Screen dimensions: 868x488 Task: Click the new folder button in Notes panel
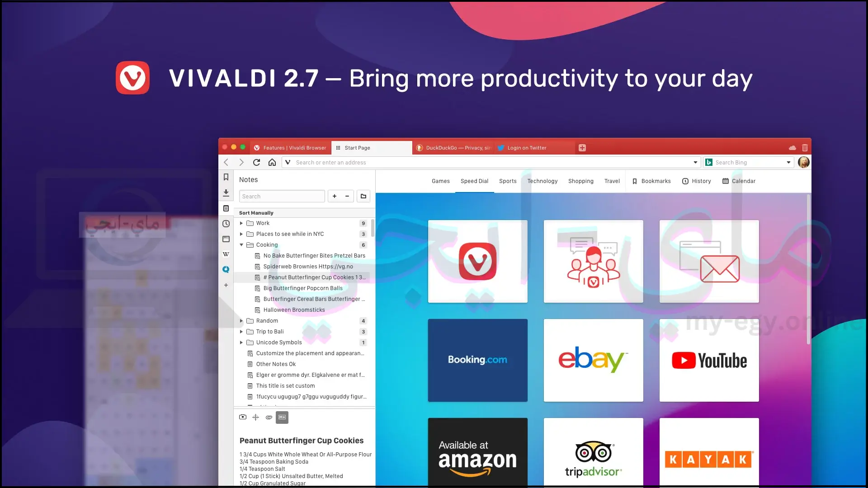pos(363,196)
